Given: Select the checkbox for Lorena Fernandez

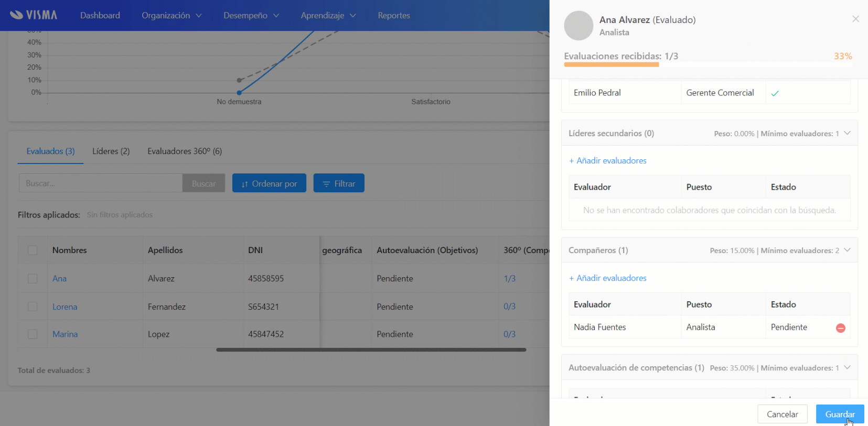Looking at the screenshot, I should click(x=33, y=307).
